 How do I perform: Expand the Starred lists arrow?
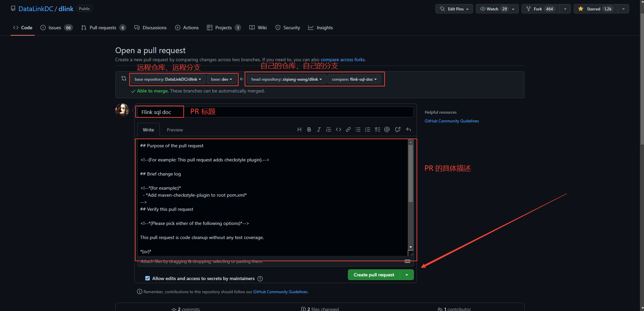point(623,9)
